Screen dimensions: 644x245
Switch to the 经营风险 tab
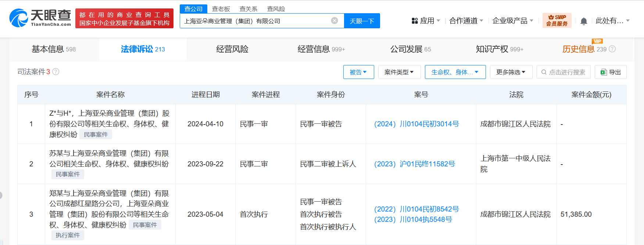[x=232, y=49]
